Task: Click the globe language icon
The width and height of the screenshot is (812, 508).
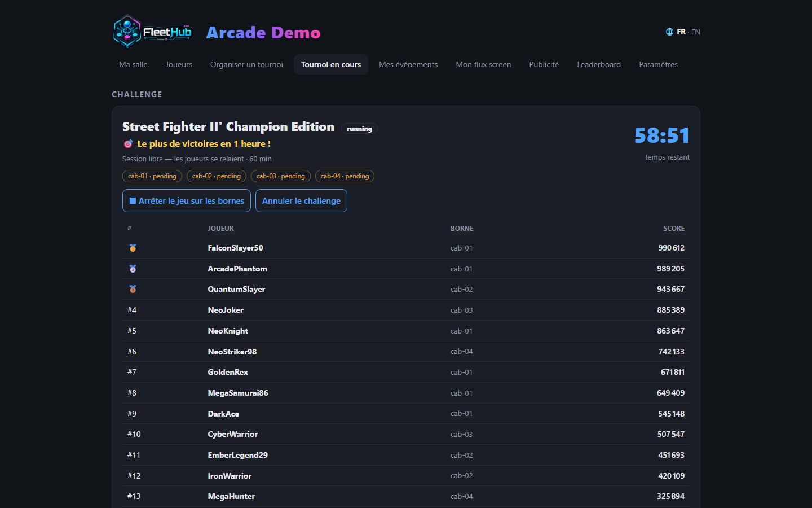Action: [x=669, y=32]
